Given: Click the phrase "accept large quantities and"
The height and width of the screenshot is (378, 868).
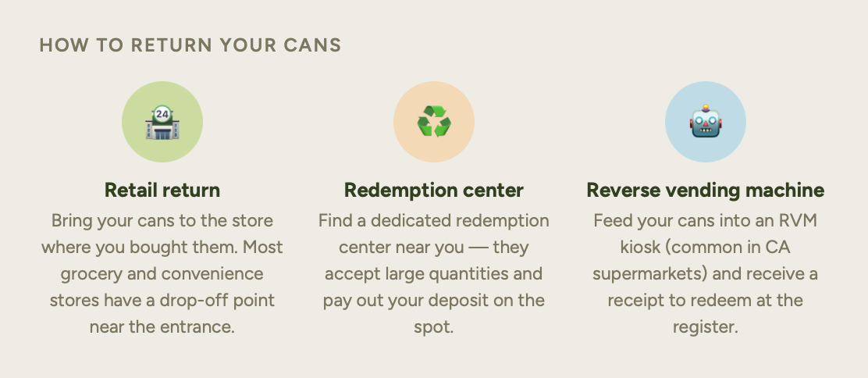Looking at the screenshot, I should click(434, 274).
